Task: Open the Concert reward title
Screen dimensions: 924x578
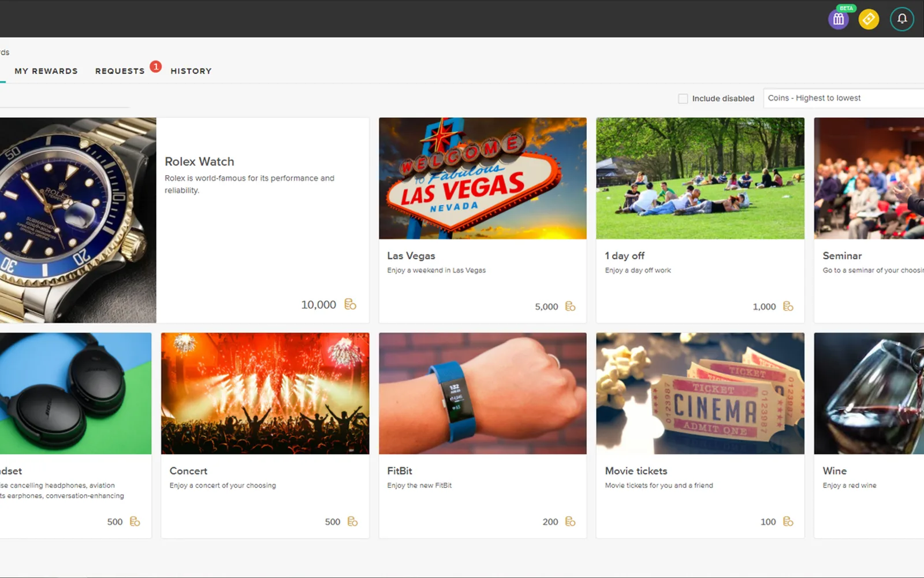Action: click(188, 471)
